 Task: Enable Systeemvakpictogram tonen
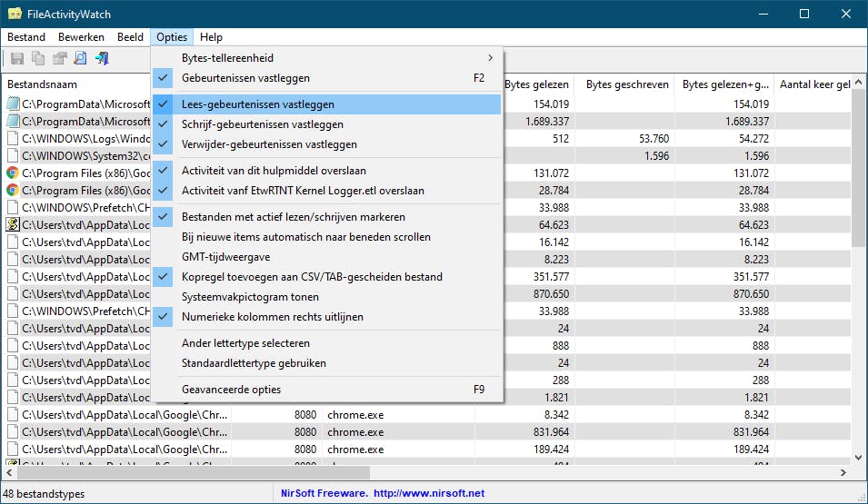click(x=326, y=297)
